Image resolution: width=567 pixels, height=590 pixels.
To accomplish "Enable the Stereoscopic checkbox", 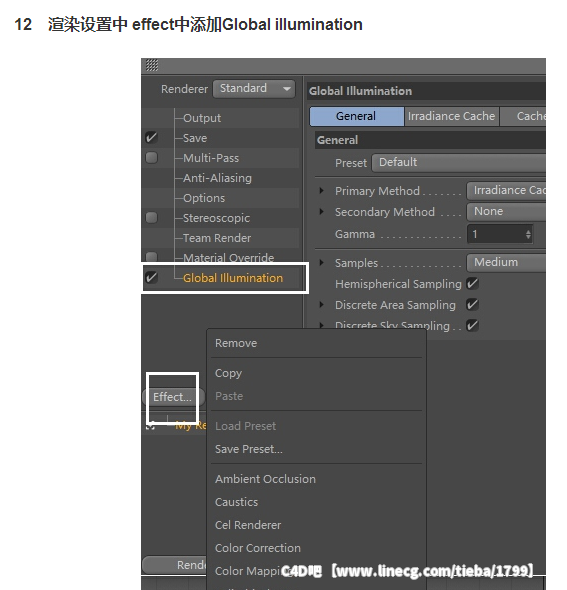I will click(151, 217).
